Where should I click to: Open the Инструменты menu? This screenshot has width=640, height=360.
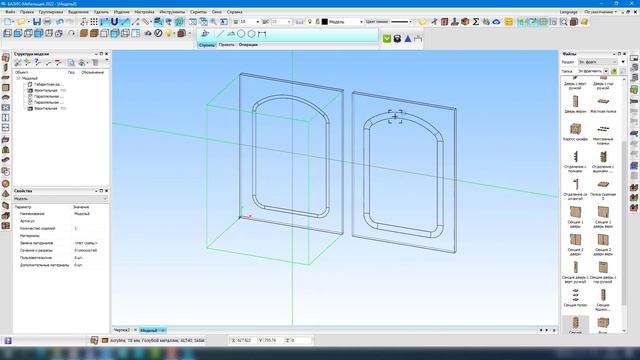coord(172,12)
